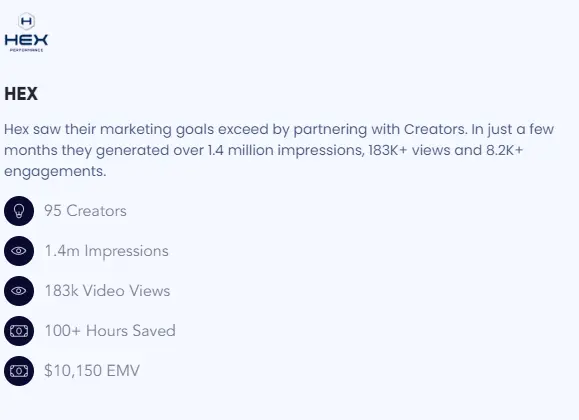Click the PERFORMANCE text under the logo
The height and width of the screenshot is (420, 579).
tap(26, 50)
